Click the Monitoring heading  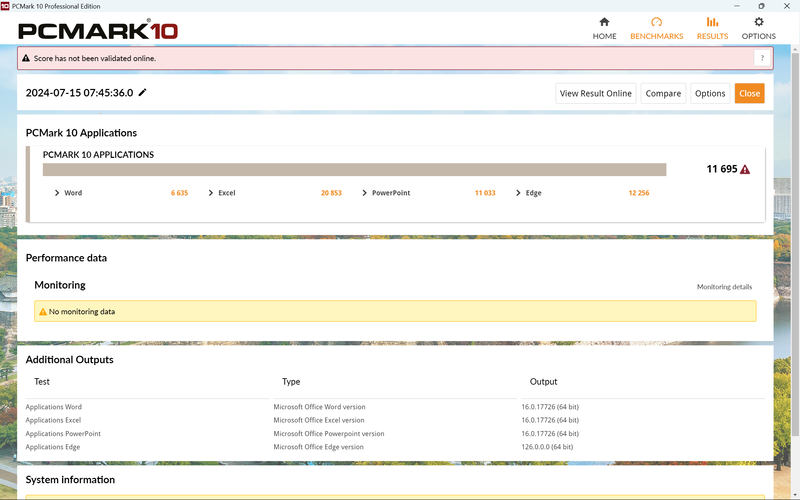60,285
